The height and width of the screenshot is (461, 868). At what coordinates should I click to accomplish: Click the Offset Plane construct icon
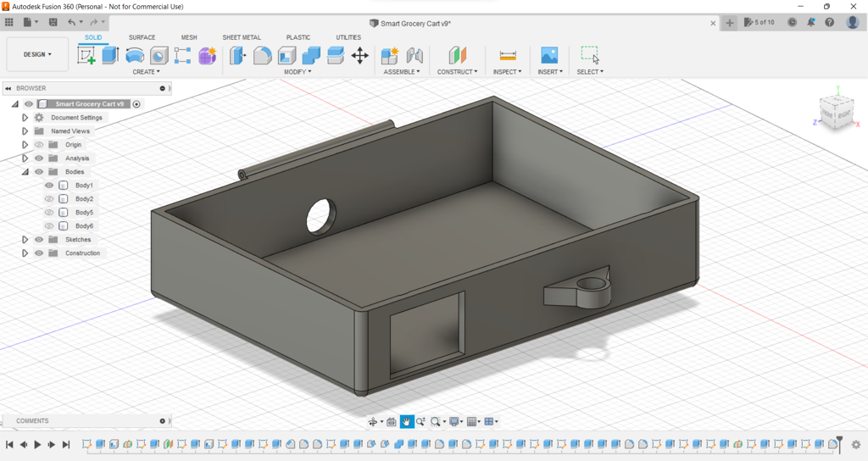click(x=458, y=56)
